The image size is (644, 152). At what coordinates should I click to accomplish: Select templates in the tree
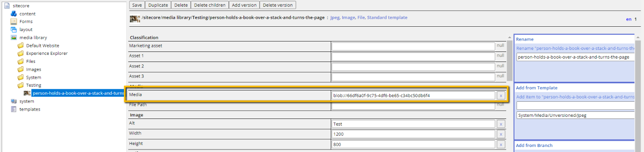click(30, 109)
